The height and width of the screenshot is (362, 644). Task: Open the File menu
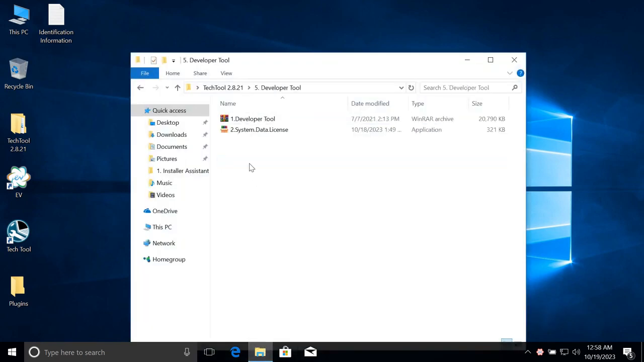coord(145,73)
